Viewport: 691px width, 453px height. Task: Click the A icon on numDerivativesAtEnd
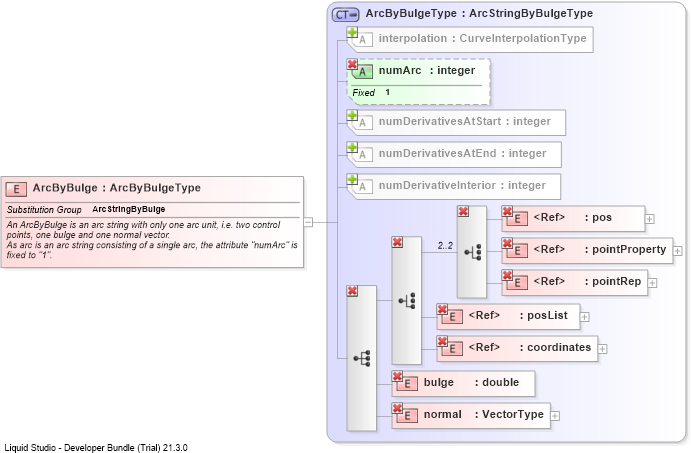tap(363, 155)
